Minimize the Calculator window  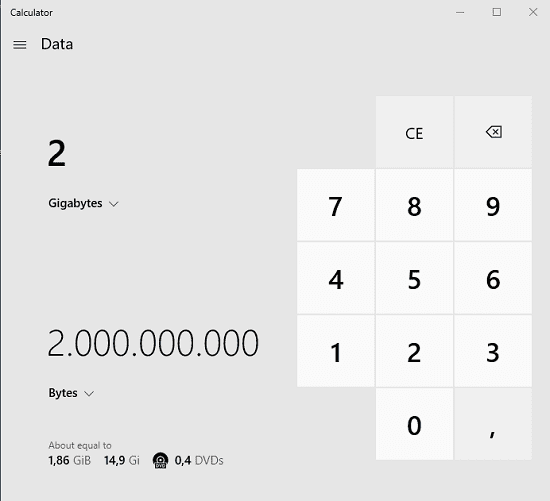460,12
